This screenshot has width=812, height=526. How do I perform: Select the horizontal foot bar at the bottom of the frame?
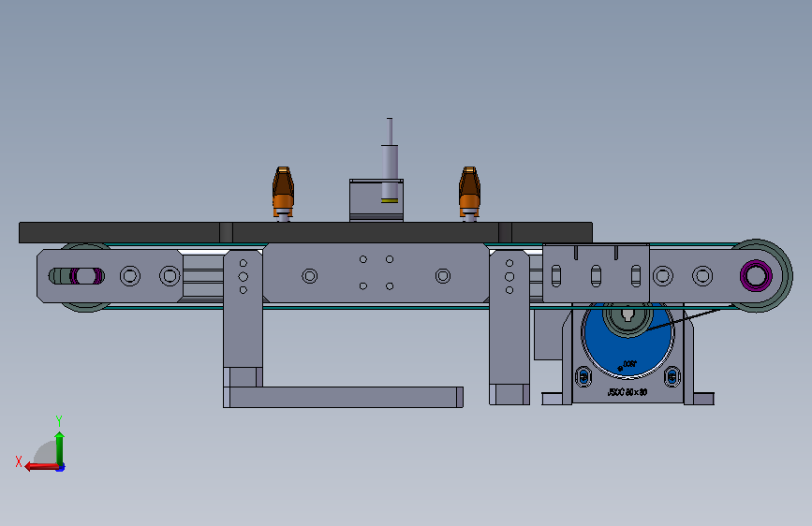pos(344,397)
